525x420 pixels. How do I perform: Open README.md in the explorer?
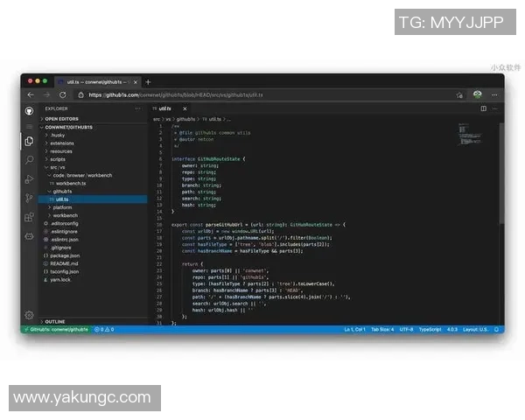tap(64, 262)
